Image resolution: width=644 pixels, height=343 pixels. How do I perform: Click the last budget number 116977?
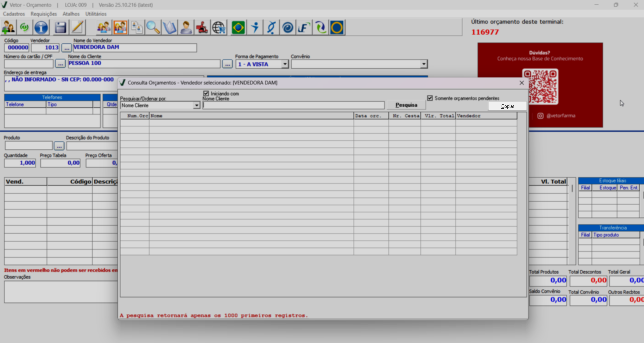coord(485,32)
